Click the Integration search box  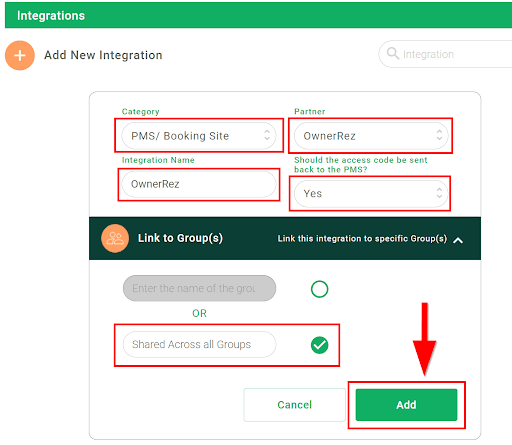click(445, 54)
